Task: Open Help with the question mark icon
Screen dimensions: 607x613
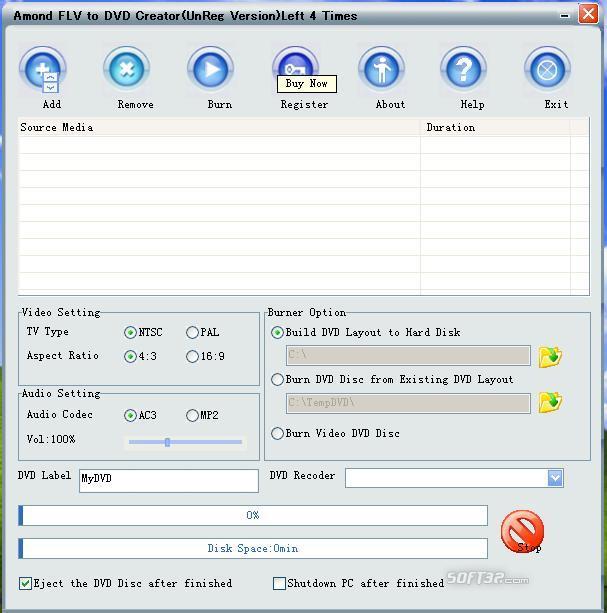Action: click(x=464, y=70)
